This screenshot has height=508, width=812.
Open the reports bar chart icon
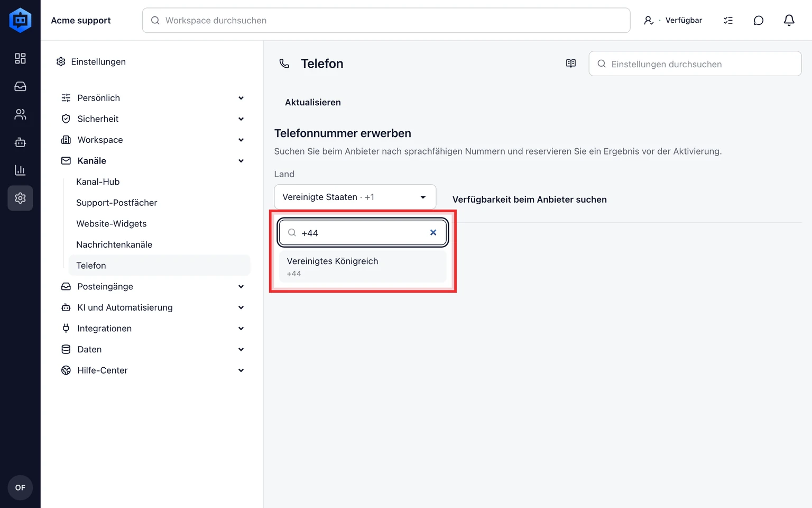click(x=20, y=170)
